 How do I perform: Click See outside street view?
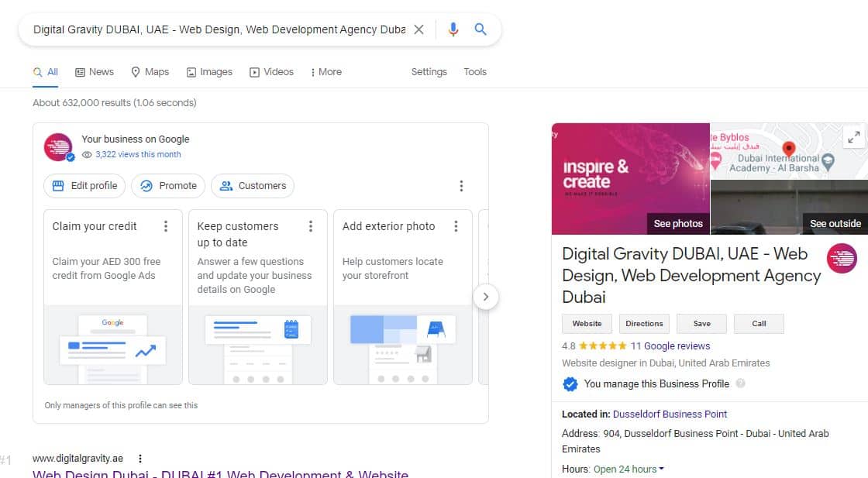pos(835,224)
